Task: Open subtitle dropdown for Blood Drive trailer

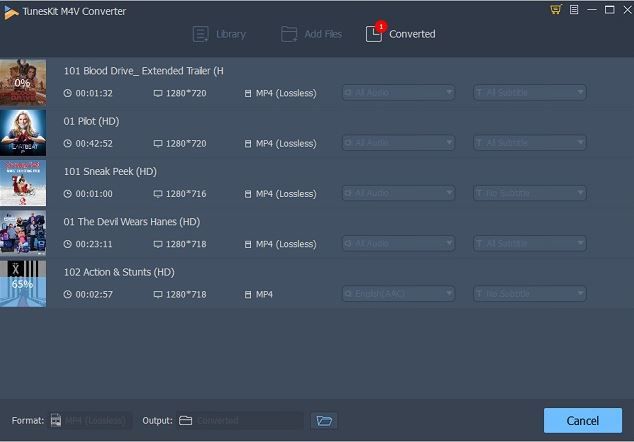Action: pyautogui.click(x=530, y=93)
